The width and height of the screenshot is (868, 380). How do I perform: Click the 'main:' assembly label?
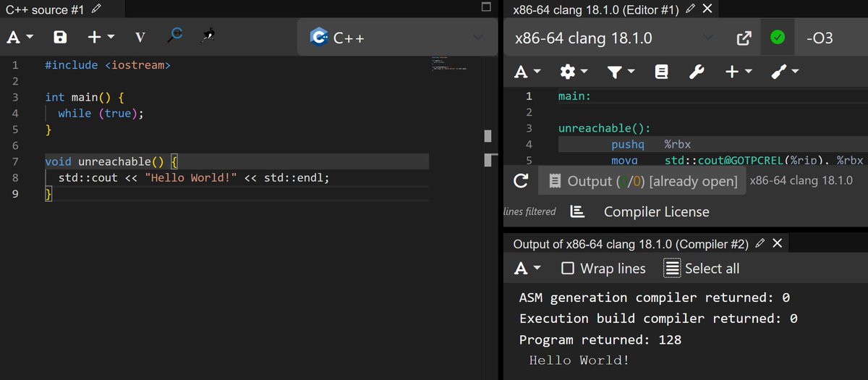(575, 96)
